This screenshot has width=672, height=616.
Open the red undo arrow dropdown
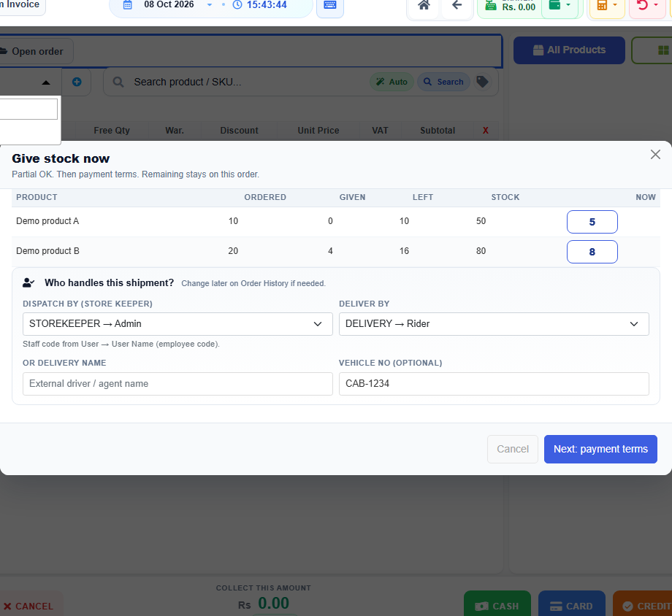[646, 6]
